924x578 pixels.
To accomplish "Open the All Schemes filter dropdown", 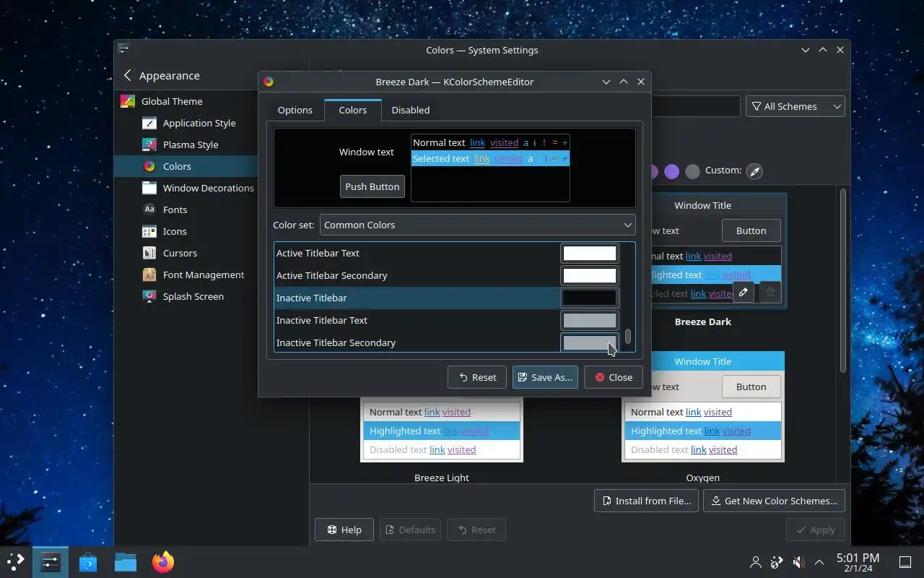I will tap(796, 106).
